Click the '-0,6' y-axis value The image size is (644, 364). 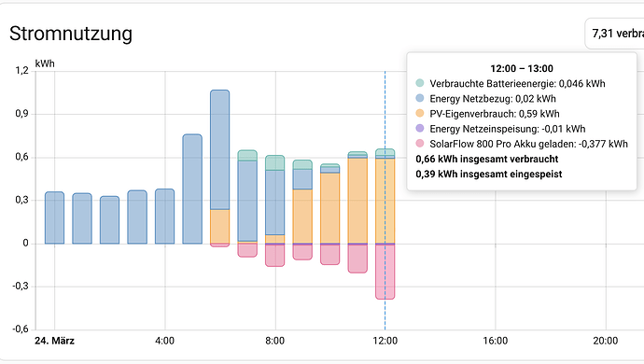pyautogui.click(x=21, y=329)
